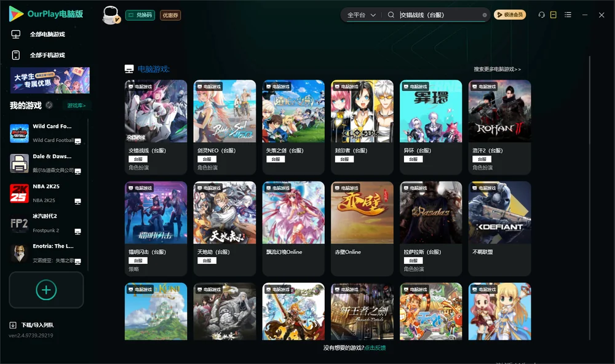Open the customer support headset icon
The height and width of the screenshot is (364, 615).
coord(541,15)
